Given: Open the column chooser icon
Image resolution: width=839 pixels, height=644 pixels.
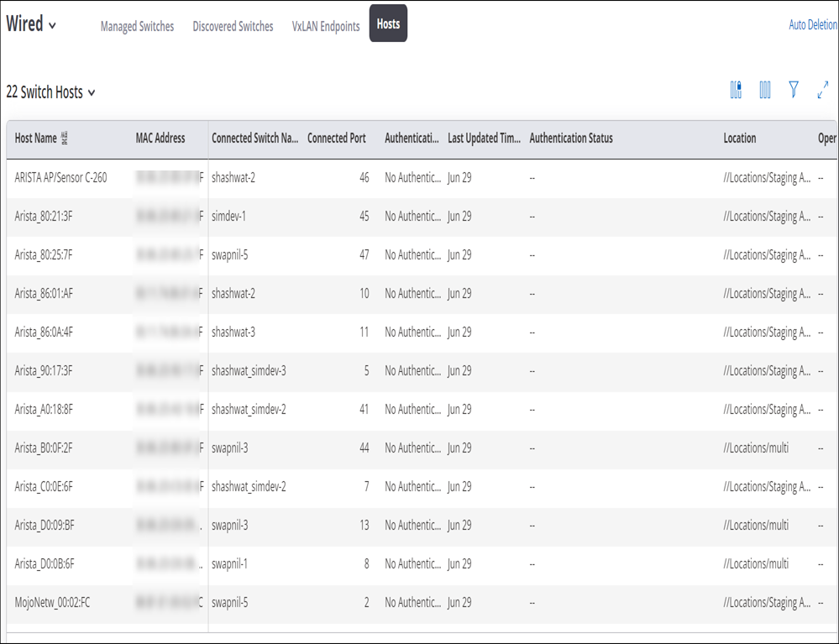Looking at the screenshot, I should (764, 90).
